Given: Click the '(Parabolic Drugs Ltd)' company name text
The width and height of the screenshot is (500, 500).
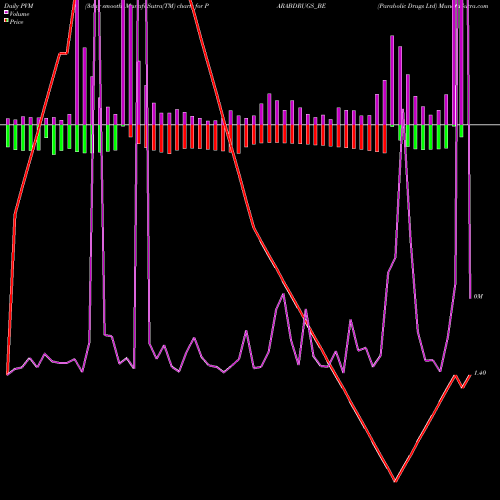Looking at the screenshot, I should (407, 6).
